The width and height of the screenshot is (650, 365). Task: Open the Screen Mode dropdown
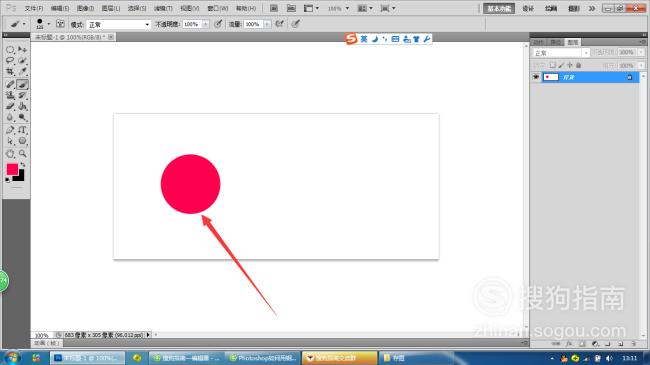(x=388, y=8)
